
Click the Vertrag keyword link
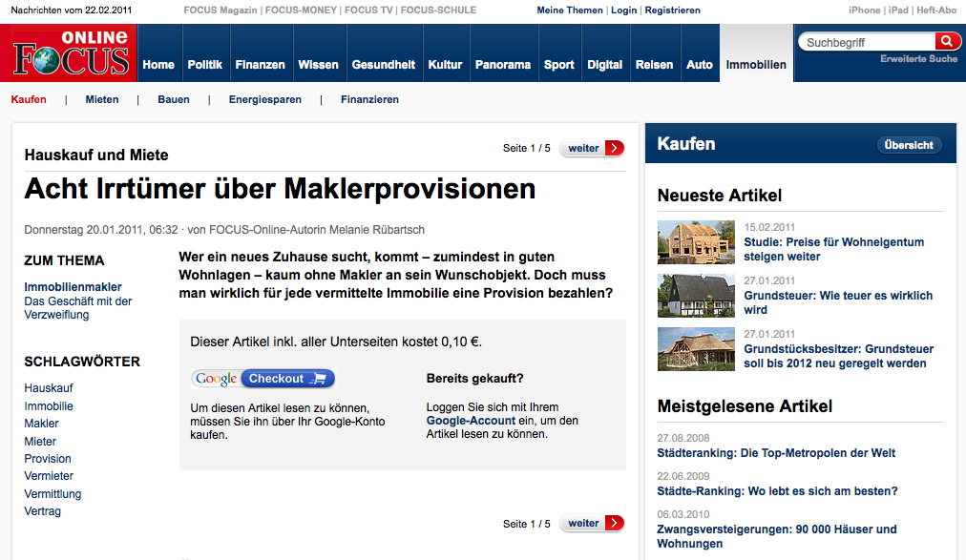click(43, 510)
